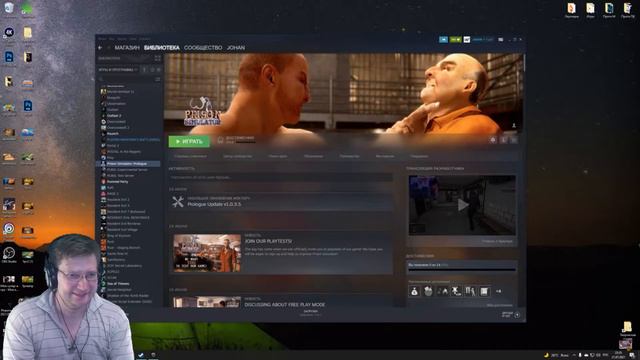640x360 pixels.
Task: Open the СООБЩЕСТВО tab
Action: 203,48
